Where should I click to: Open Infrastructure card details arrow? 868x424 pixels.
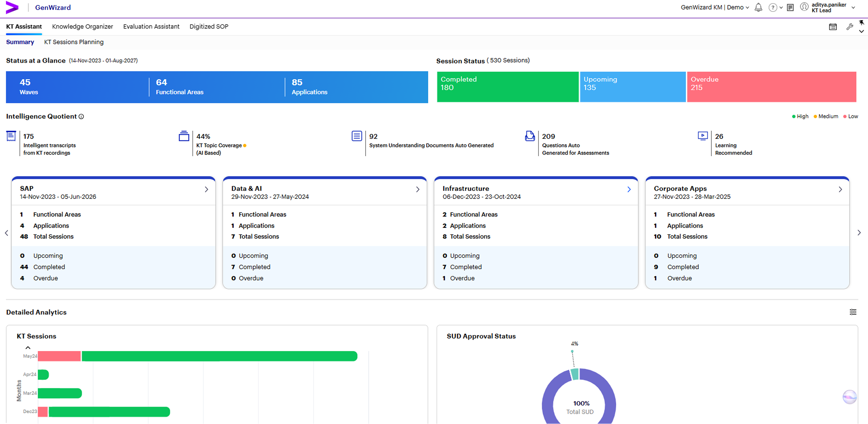click(629, 189)
